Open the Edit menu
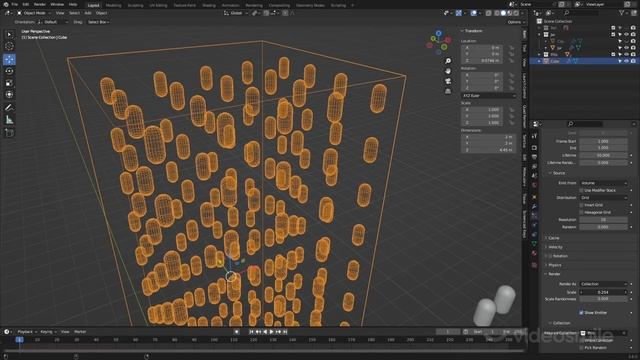Screen dimensions: 640x360 (26, 4)
